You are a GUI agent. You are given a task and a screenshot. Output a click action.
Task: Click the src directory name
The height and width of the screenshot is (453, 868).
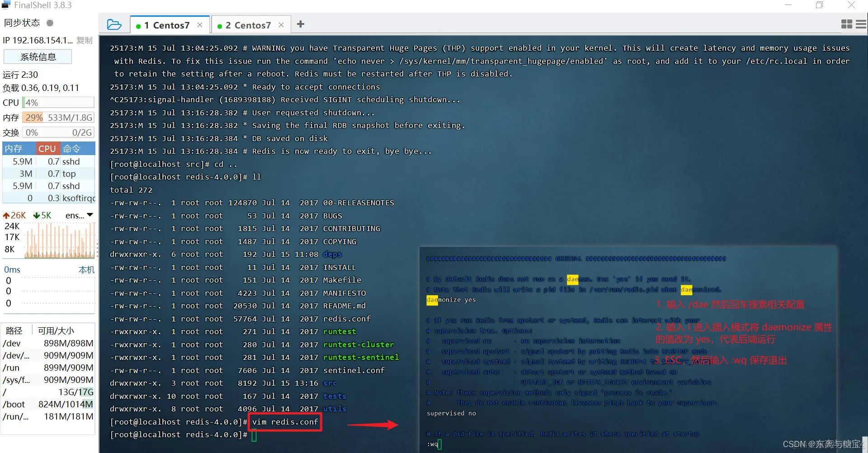click(x=330, y=383)
